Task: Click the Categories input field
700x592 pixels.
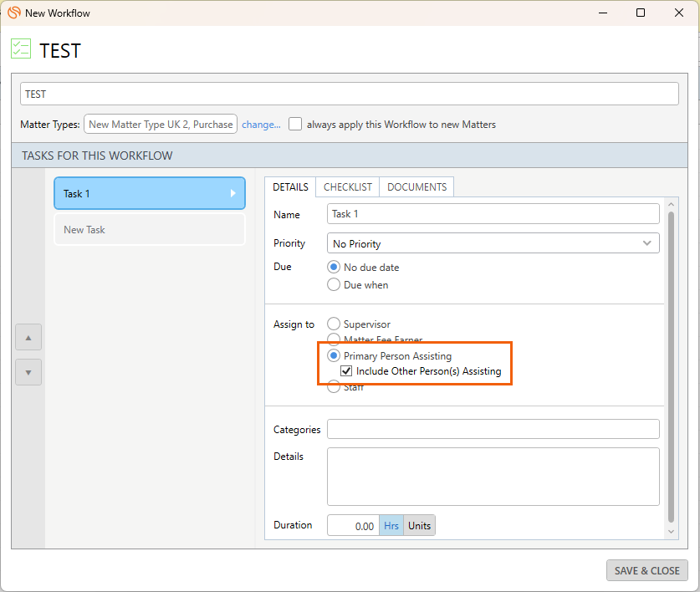Action: 493,429
